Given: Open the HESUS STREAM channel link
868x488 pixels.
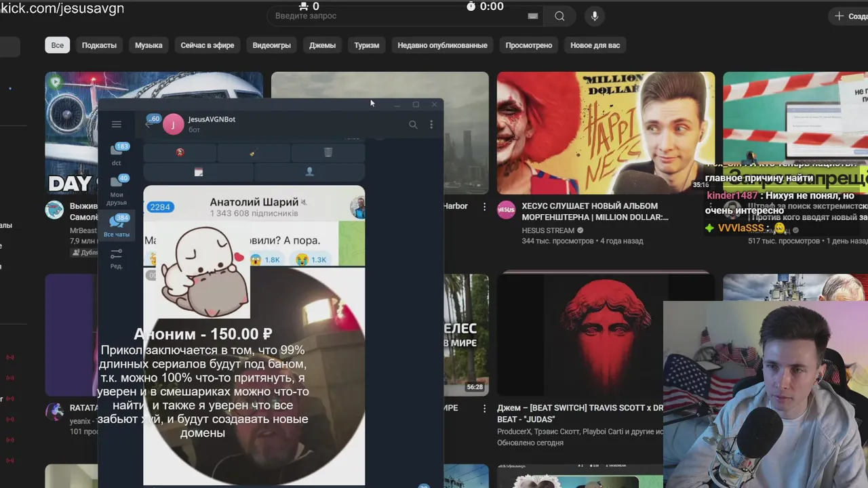Looking at the screenshot, I should [549, 230].
